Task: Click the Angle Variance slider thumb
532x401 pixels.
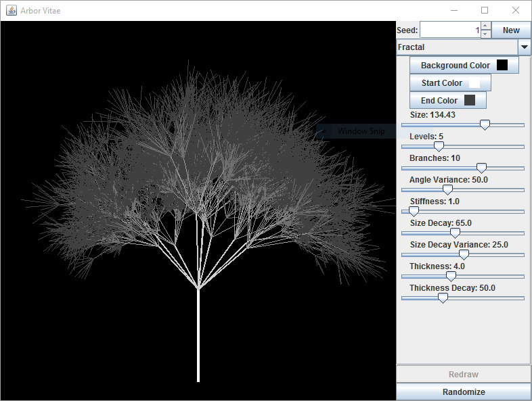Action: 447,190
